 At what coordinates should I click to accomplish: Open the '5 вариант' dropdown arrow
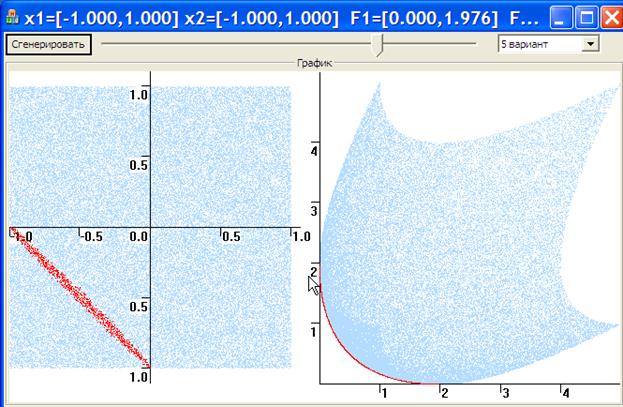pyautogui.click(x=590, y=44)
